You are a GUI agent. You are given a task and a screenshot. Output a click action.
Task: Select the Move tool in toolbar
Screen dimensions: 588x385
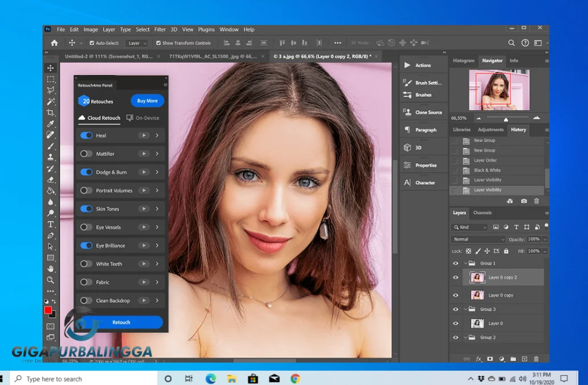(x=50, y=68)
